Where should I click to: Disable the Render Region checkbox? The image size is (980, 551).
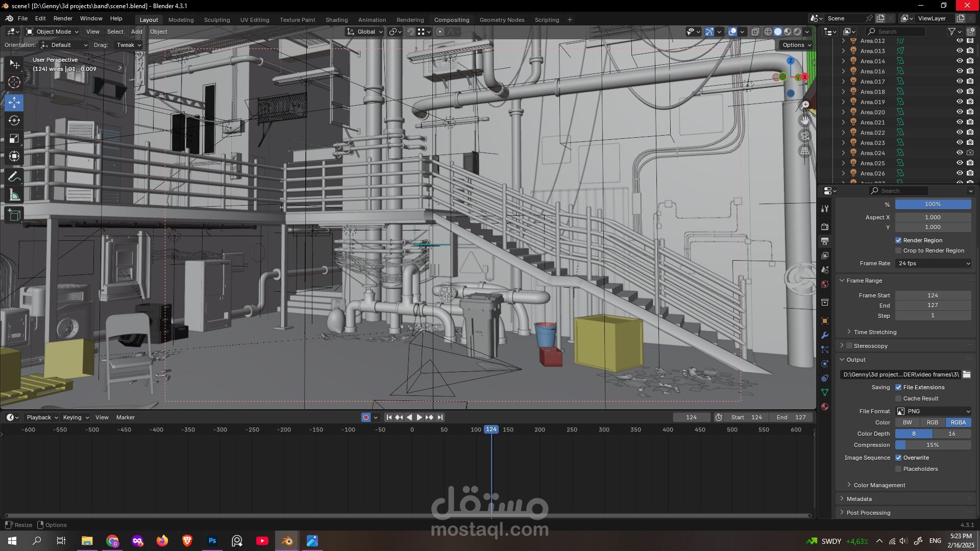(x=898, y=240)
